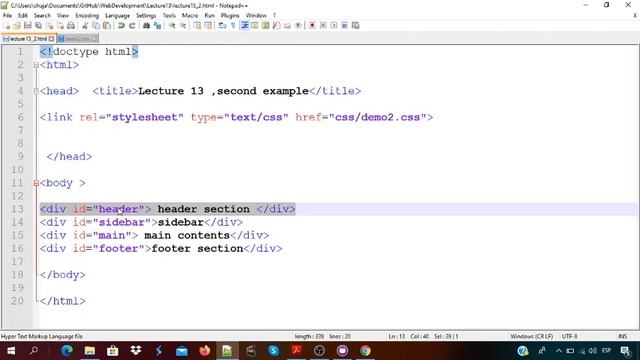
Task: Click Save Recorded Macro icon
Action: 356,26
